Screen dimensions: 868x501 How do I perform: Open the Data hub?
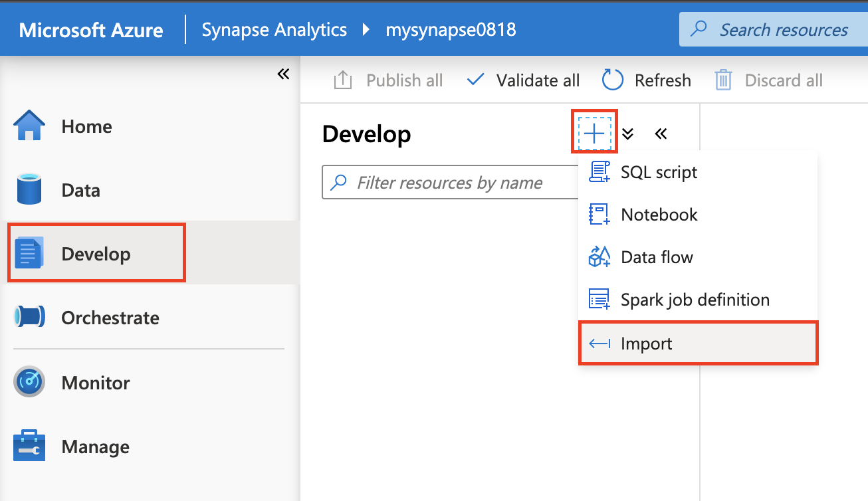150,190
